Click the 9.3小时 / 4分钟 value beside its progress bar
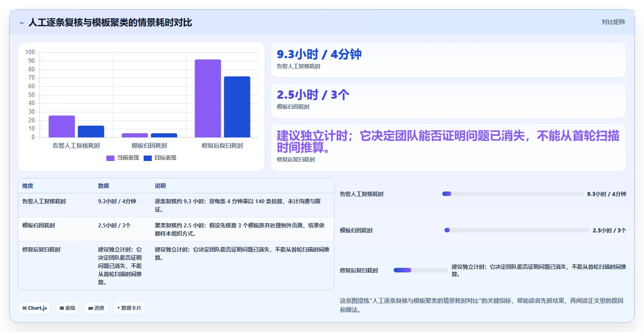 [x=607, y=194]
